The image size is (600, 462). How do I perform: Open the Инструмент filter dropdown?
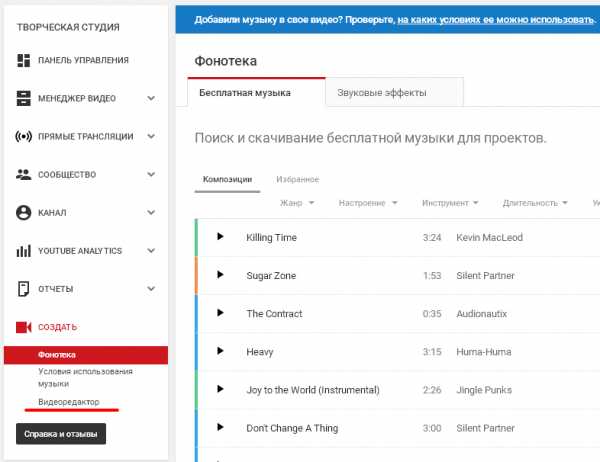450,203
